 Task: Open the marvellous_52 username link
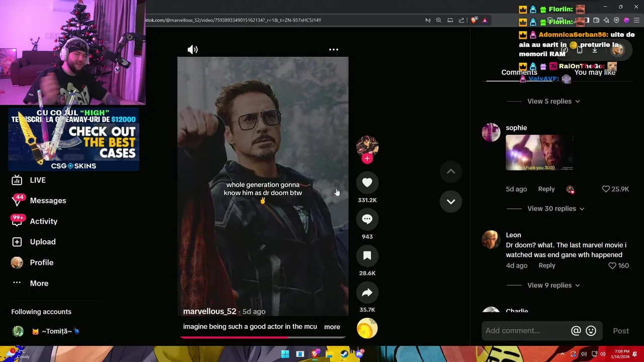210,311
